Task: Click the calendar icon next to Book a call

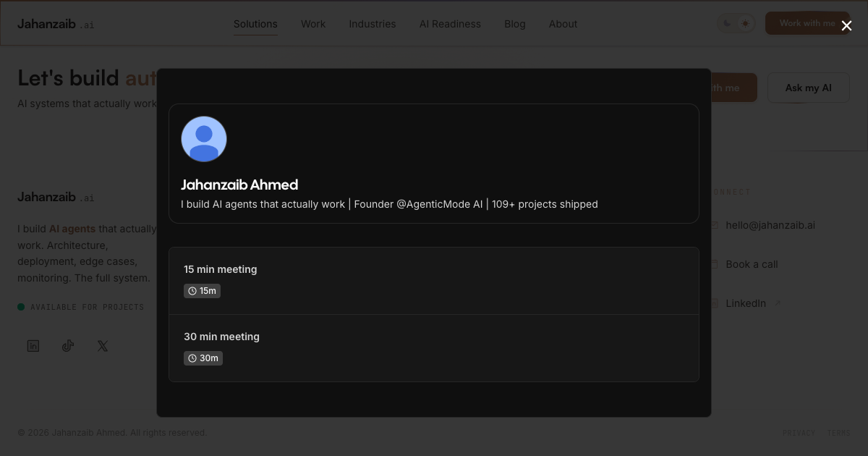Action: click(715, 264)
